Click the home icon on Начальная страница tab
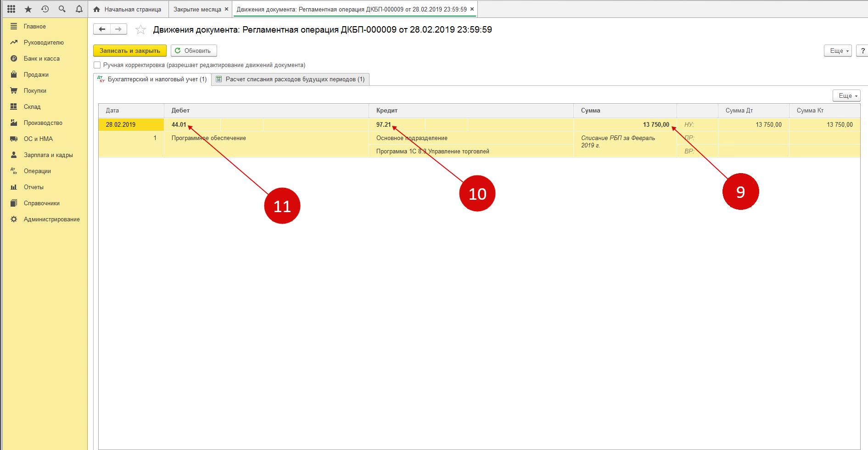Viewport: 868px width, 450px height. tap(96, 9)
